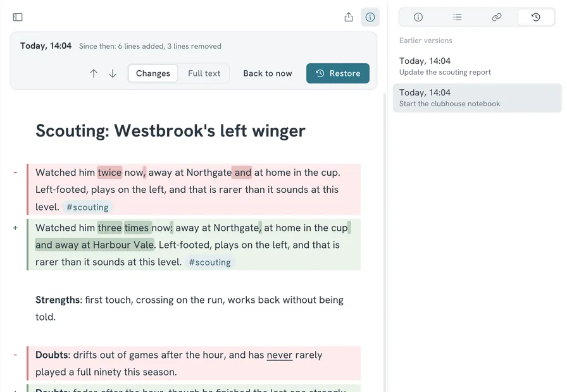Click the note title 'Scouting: Westbrook's left winger'

pyautogui.click(x=170, y=131)
